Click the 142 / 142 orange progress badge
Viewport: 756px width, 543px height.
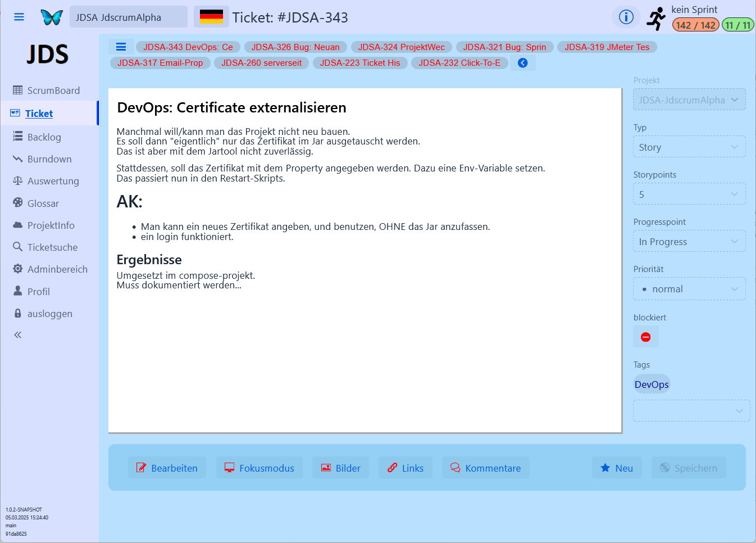point(696,25)
